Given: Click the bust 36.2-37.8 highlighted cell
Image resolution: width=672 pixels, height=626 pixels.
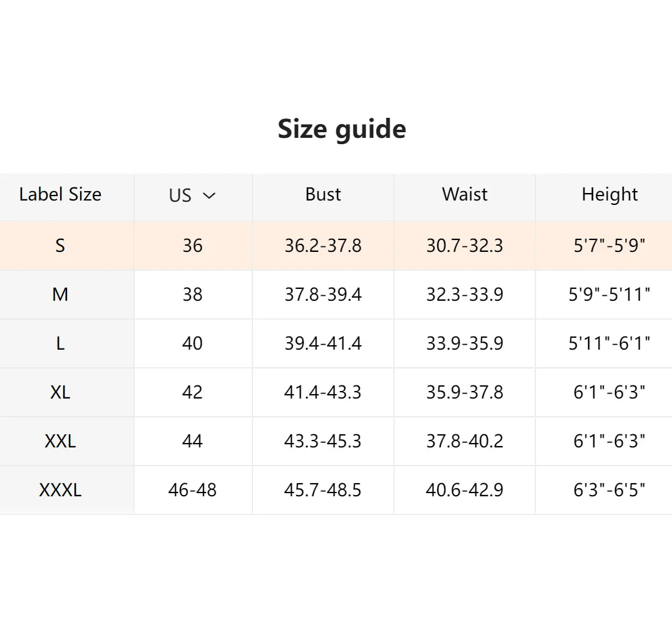Looking at the screenshot, I should 323,246.
